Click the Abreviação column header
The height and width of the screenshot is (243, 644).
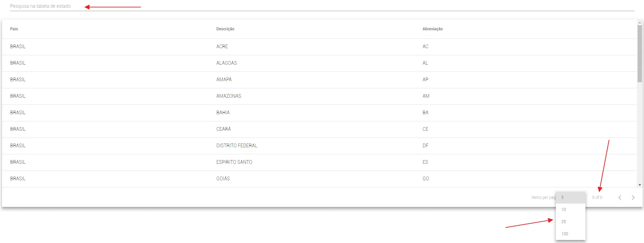432,29
